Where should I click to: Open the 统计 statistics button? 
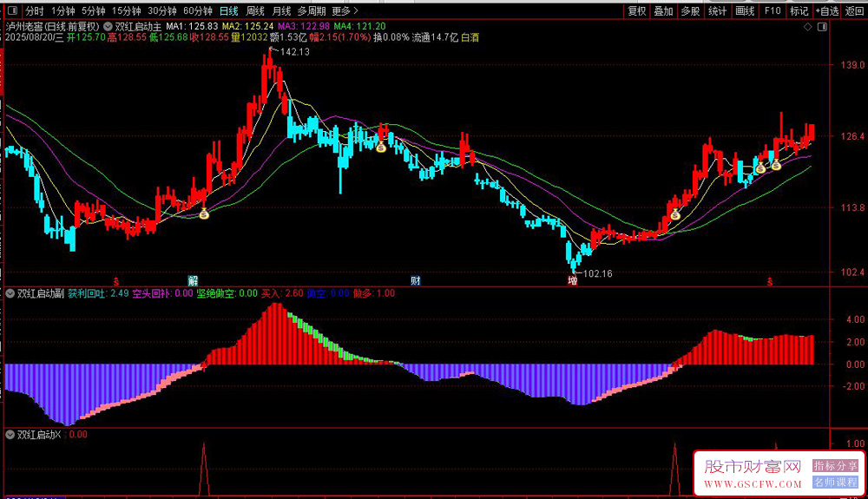pos(718,11)
